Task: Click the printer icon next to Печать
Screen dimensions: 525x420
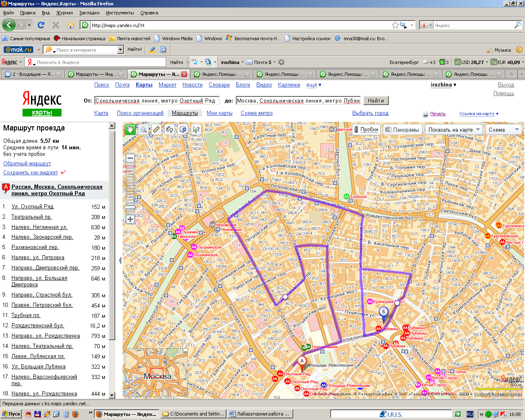Action: [425, 114]
